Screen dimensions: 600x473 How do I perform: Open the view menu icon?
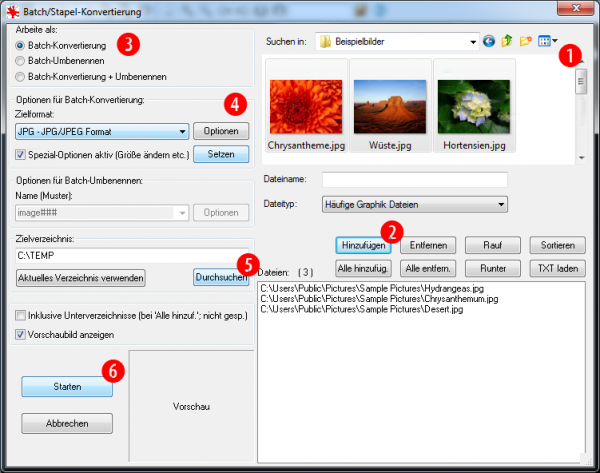pyautogui.click(x=546, y=42)
